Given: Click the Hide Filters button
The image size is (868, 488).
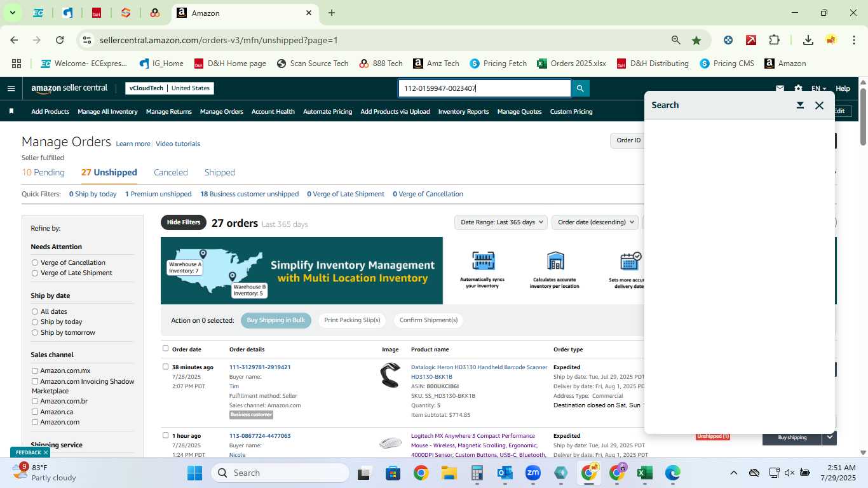Looking at the screenshot, I should [184, 222].
